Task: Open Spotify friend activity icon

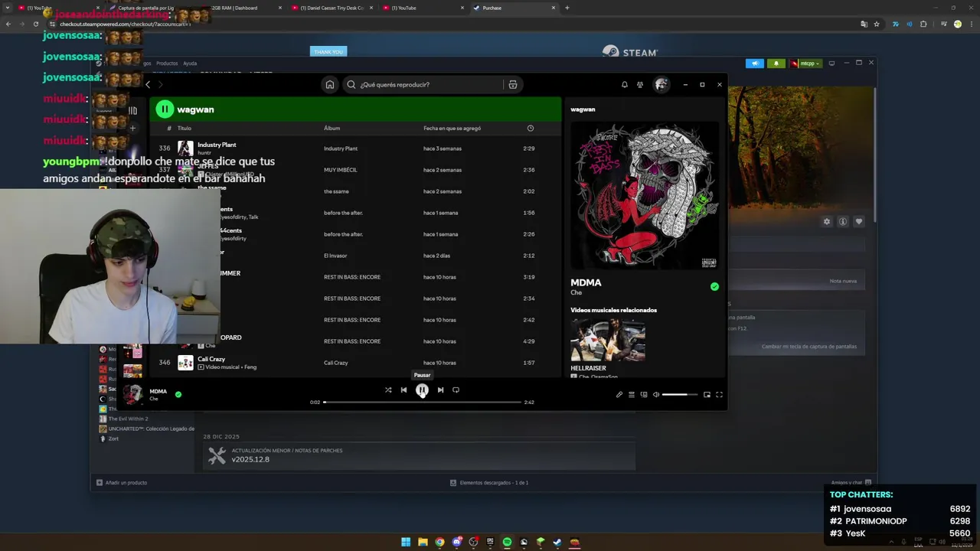Action: [640, 85]
